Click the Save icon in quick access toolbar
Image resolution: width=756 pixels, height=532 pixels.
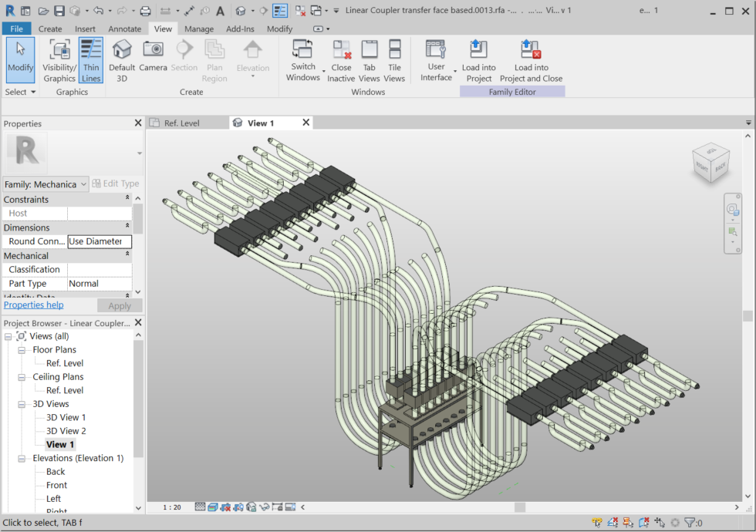tap(59, 11)
